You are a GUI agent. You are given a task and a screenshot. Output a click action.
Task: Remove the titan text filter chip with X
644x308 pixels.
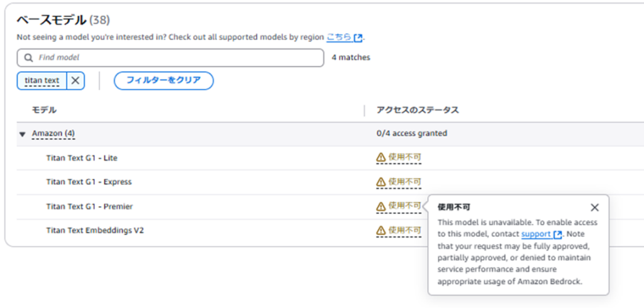point(75,80)
